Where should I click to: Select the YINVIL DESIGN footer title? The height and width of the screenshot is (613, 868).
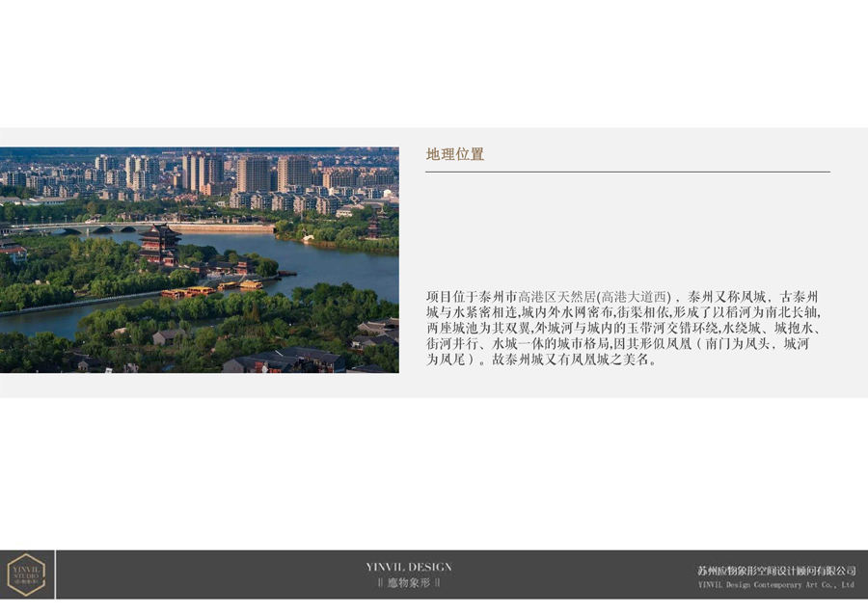coord(409,567)
